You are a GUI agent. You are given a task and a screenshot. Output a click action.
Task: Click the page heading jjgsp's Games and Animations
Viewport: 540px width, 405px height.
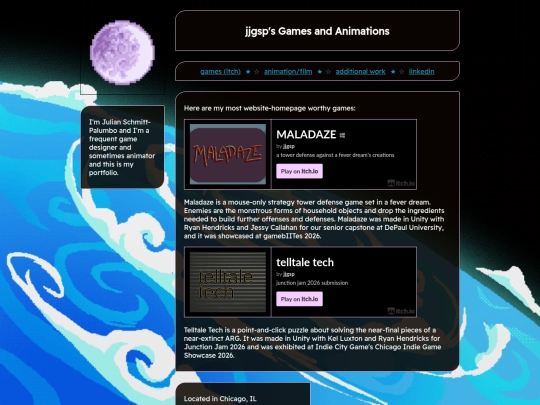317,31
